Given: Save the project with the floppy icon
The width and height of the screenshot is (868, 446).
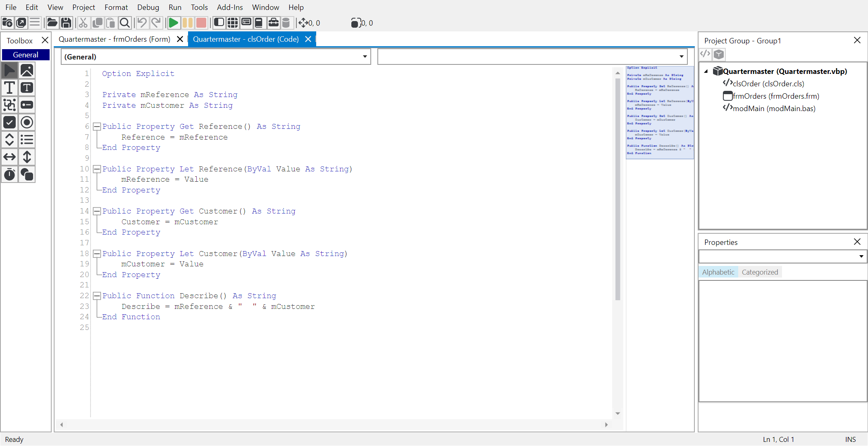Looking at the screenshot, I should coord(66,23).
